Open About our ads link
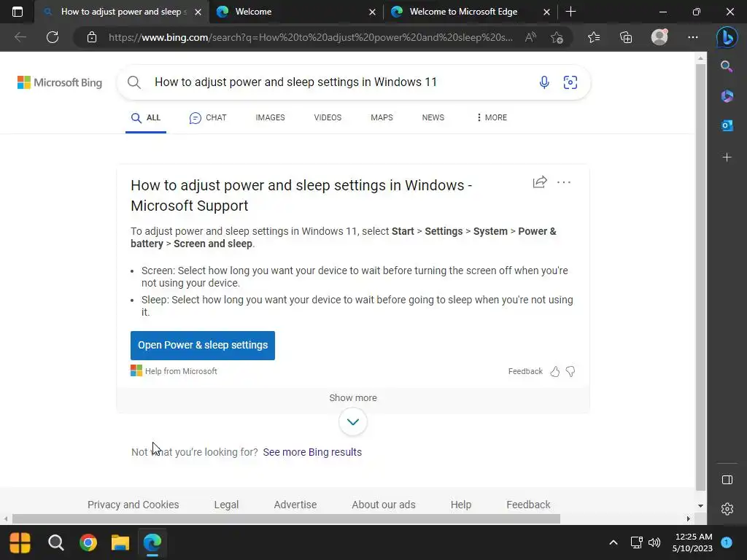 [384, 505]
